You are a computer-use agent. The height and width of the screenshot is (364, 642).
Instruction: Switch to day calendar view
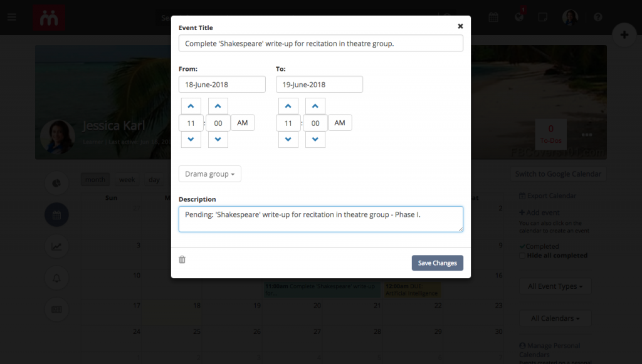pyautogui.click(x=154, y=180)
